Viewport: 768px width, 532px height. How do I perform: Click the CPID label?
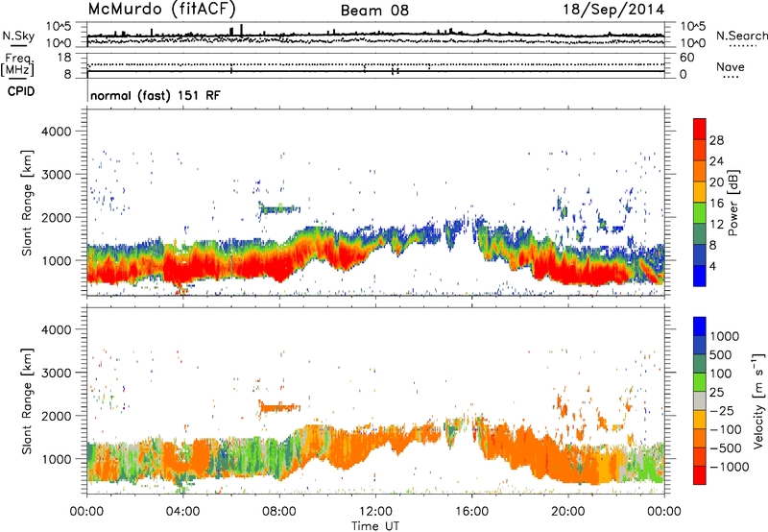21,91
